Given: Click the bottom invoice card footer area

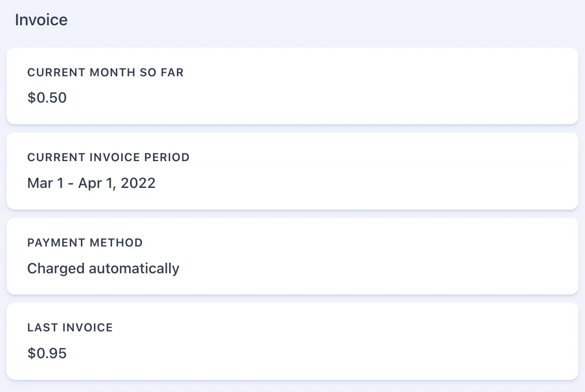Looking at the screenshot, I should 292,374.
